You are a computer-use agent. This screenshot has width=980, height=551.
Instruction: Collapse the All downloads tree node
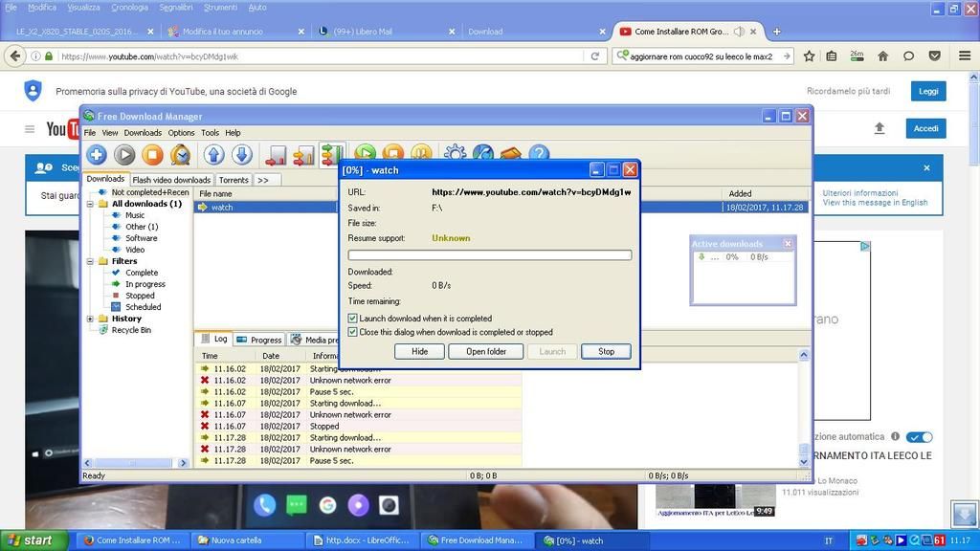pos(90,204)
